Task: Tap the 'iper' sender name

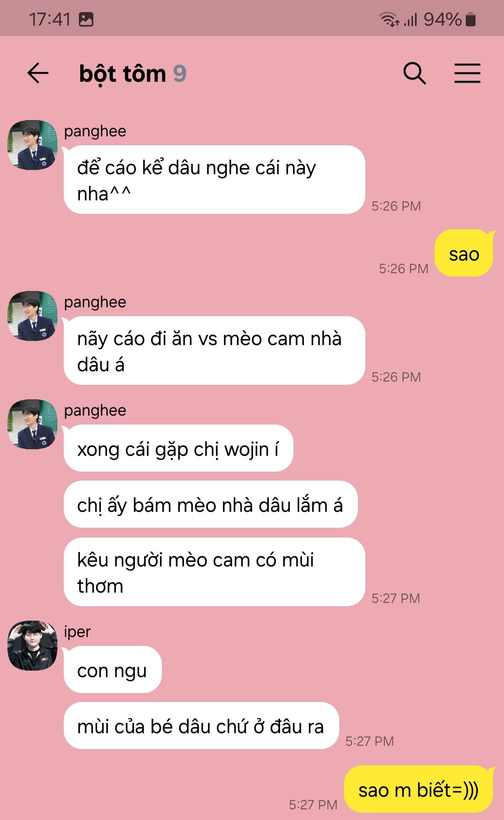Action: 77,631
